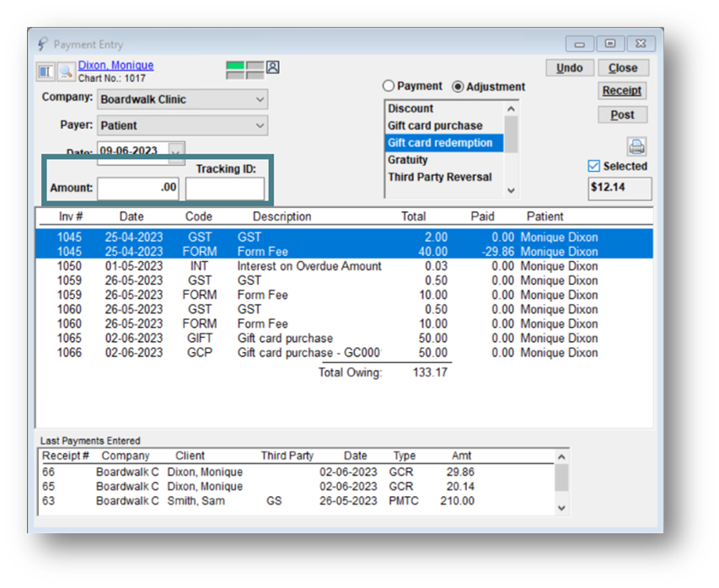Click the $12.14 selected amount field

pos(620,188)
